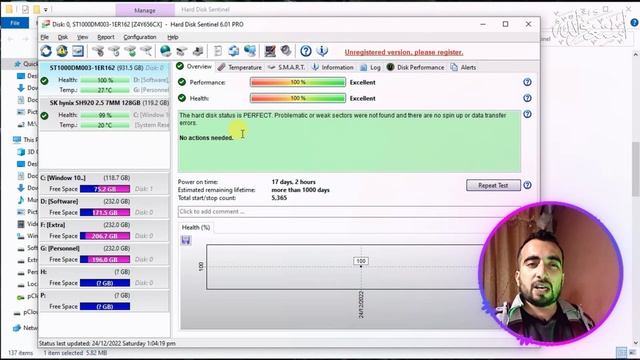
Task: Switch to the Disk Performance tab
Action: pos(415,67)
